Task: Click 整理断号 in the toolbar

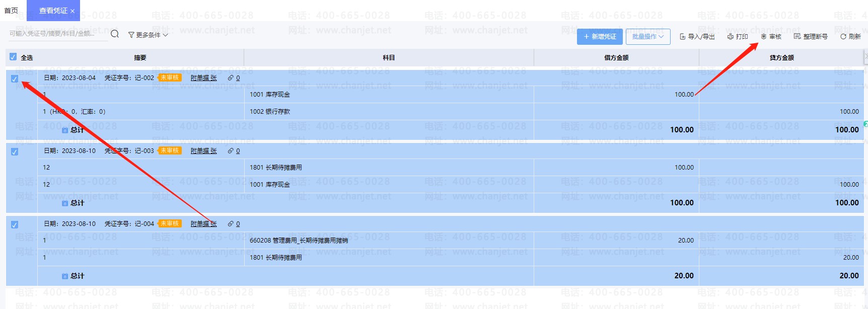Action: click(811, 37)
